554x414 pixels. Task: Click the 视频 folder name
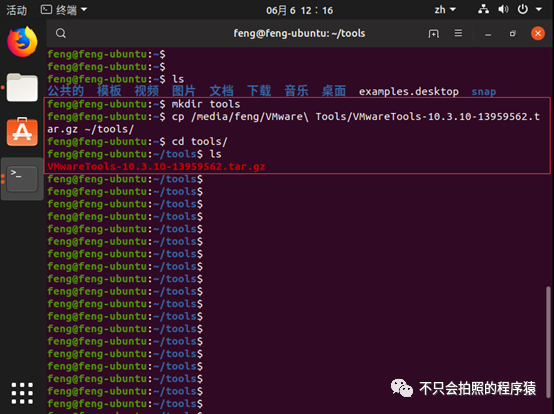(x=147, y=91)
